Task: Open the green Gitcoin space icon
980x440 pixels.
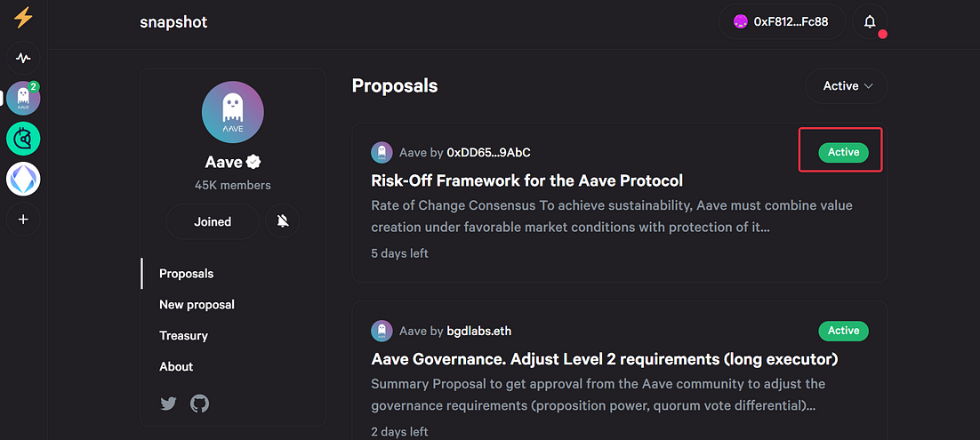Action: (23, 139)
